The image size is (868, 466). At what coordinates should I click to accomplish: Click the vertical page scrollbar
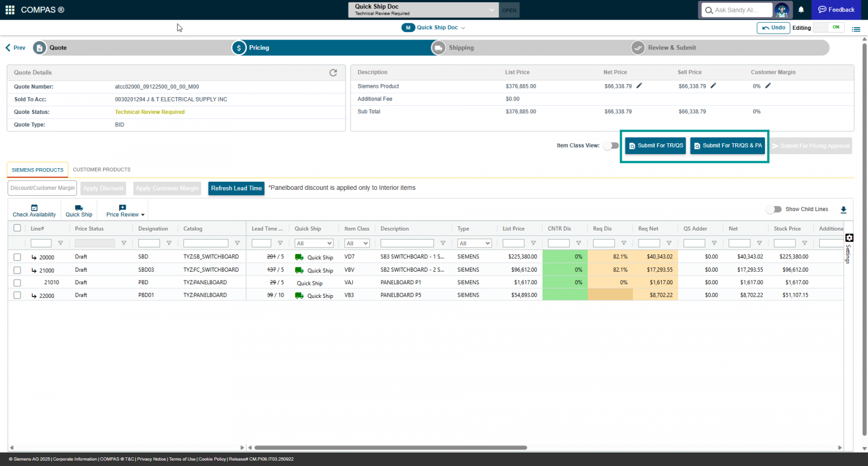864,239
